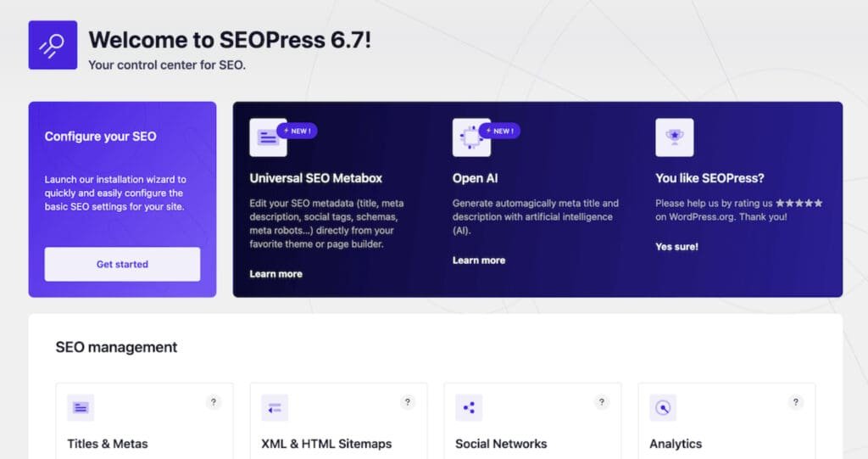Screen dimensions: 868x459
Task: Click the SEOPress logo icon
Action: tap(53, 45)
